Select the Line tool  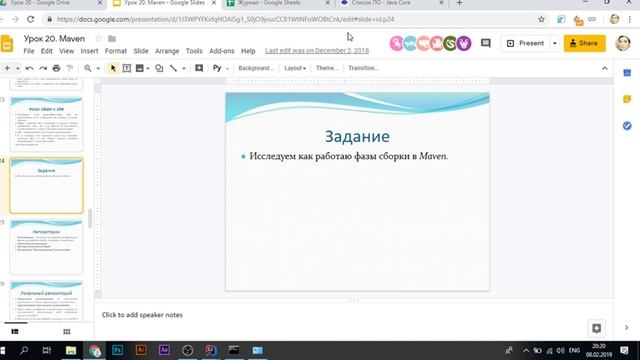(x=173, y=68)
